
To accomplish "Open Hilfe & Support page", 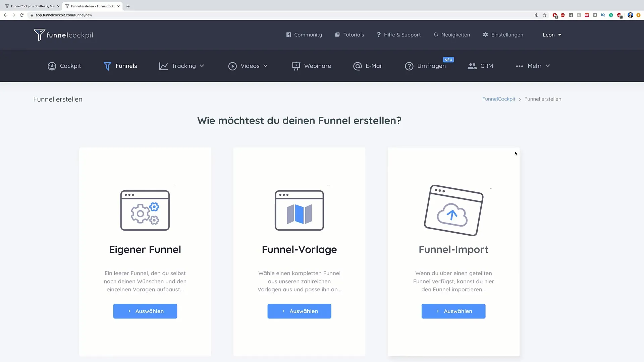I will [x=398, y=35].
